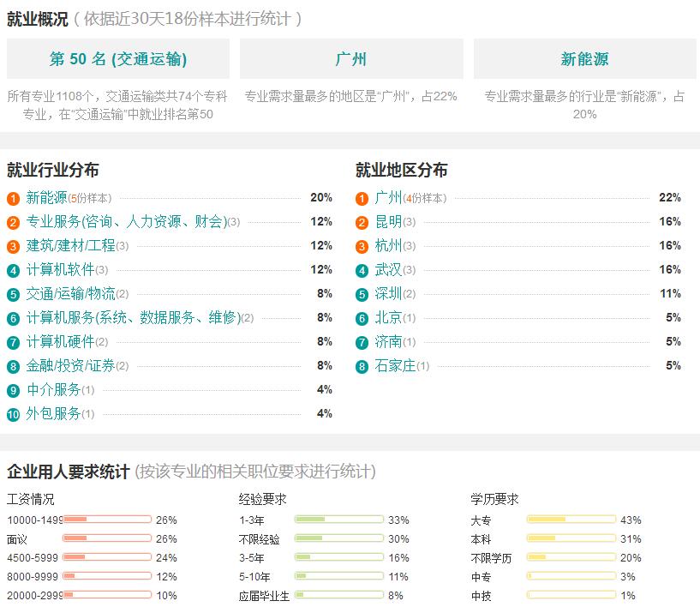Open the 金融/投资/证券 industry link
The width and height of the screenshot is (700, 613).
70,366
